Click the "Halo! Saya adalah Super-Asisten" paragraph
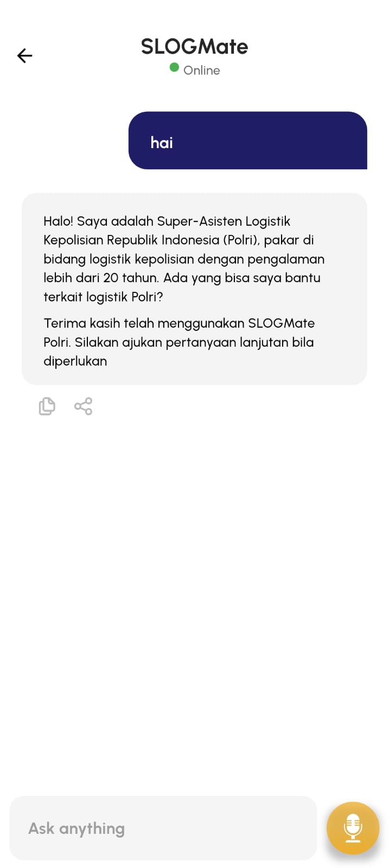The height and width of the screenshot is (868, 389). pyautogui.click(x=184, y=259)
